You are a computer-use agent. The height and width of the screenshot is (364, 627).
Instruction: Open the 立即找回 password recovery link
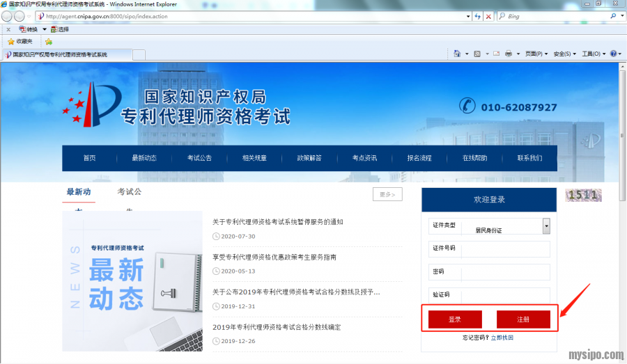(x=502, y=338)
